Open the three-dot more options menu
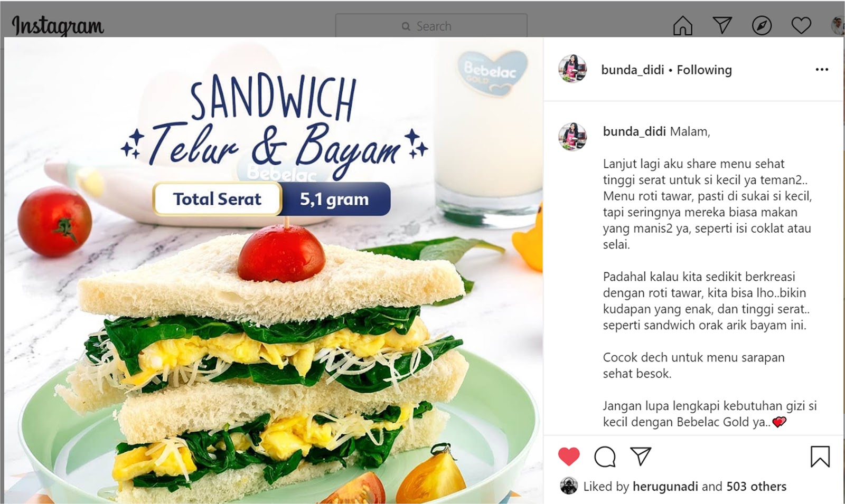Screen dimensions: 845x504 pyautogui.click(x=822, y=70)
